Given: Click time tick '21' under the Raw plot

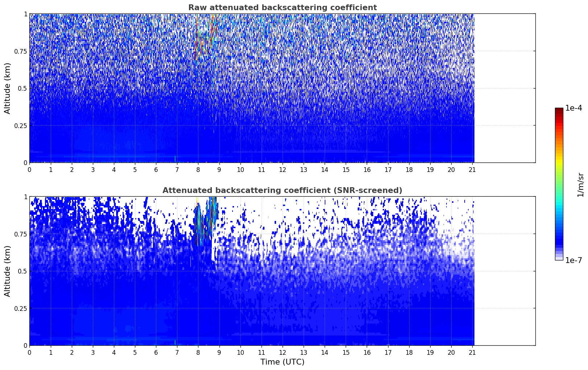Looking at the screenshot, I should point(472,169).
